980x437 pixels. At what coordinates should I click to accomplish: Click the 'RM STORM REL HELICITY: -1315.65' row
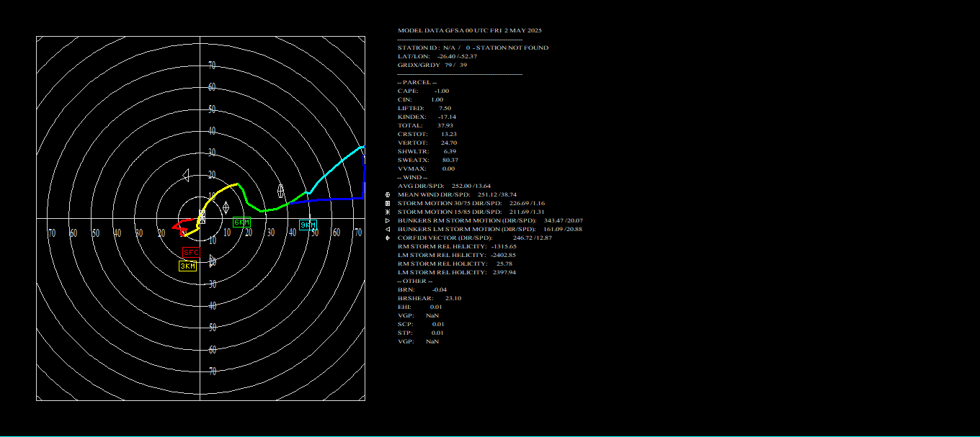click(457, 246)
